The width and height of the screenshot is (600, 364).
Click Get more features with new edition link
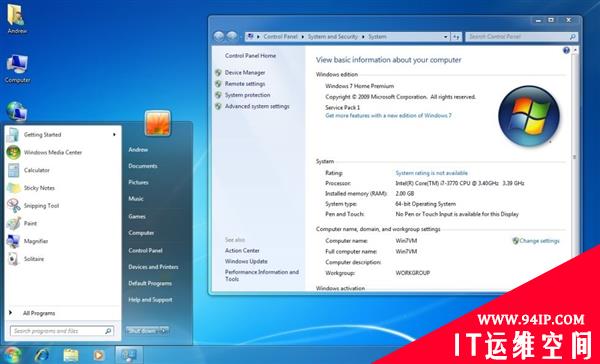pyautogui.click(x=388, y=115)
